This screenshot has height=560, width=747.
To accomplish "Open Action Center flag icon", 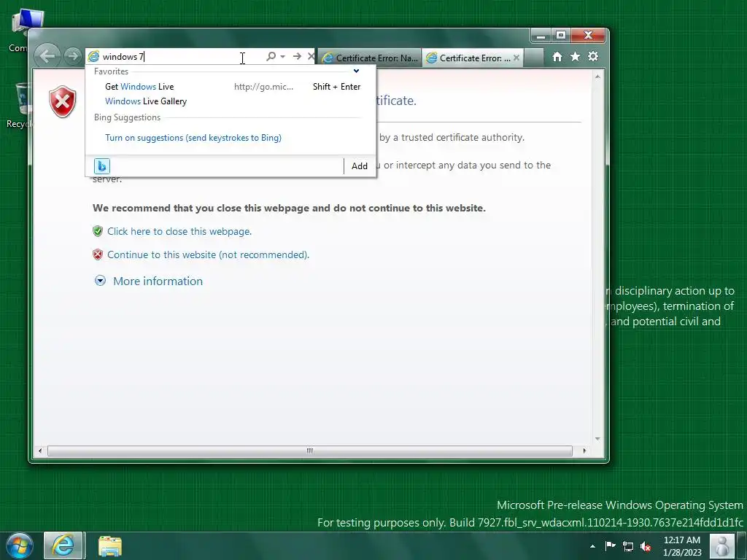I will (x=611, y=546).
